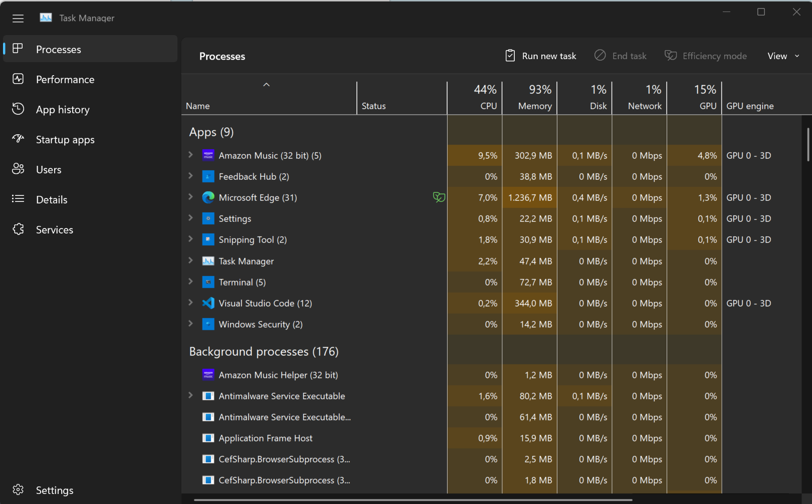Image resolution: width=812 pixels, height=504 pixels.
Task: Click the Efficiency mode button
Action: click(706, 56)
